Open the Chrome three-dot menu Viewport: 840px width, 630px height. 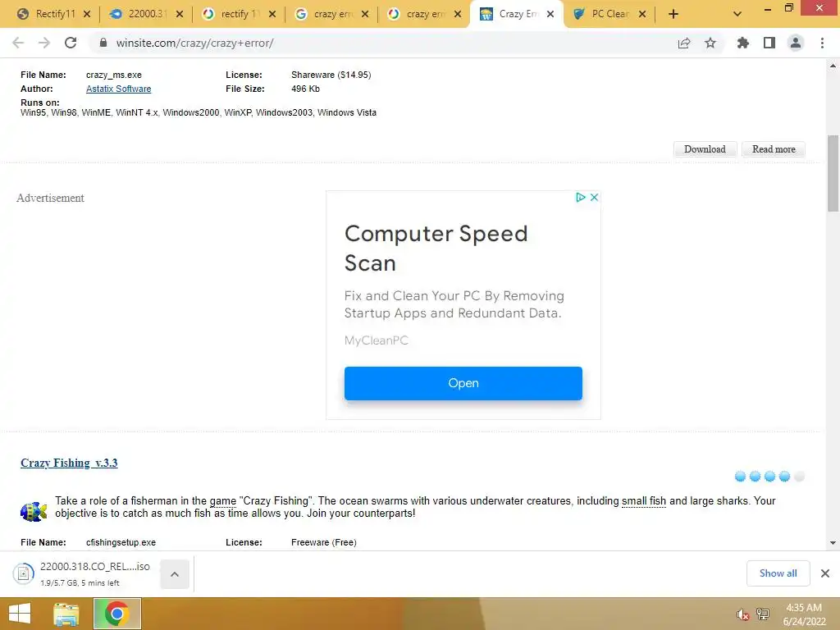click(822, 43)
